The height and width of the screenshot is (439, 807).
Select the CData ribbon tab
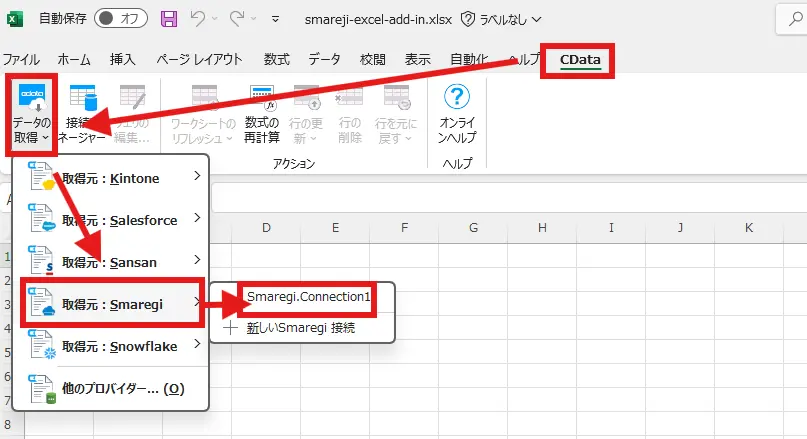(x=580, y=60)
